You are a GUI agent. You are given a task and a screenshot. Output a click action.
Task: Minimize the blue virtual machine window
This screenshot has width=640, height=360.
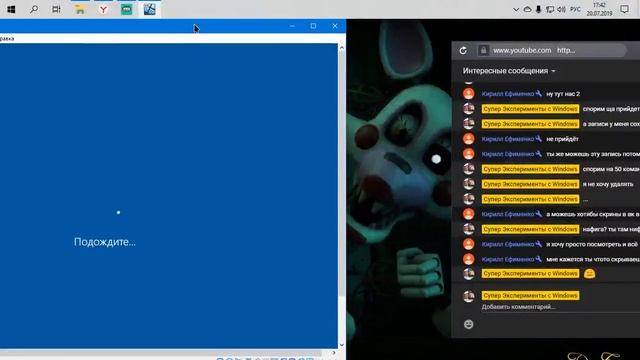(292, 26)
